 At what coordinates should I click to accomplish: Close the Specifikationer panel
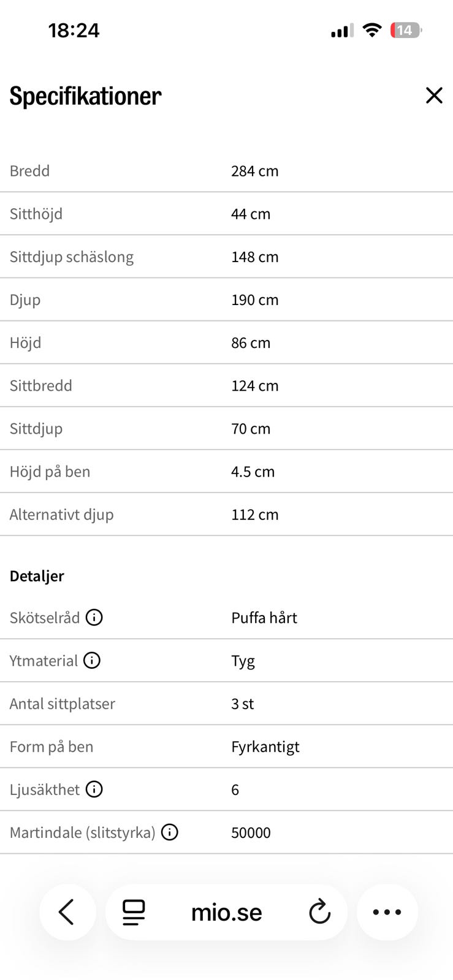(434, 95)
